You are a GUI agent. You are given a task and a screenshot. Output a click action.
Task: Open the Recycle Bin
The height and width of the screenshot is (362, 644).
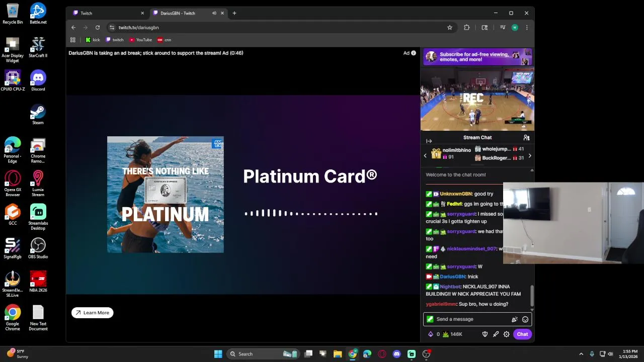click(x=13, y=14)
